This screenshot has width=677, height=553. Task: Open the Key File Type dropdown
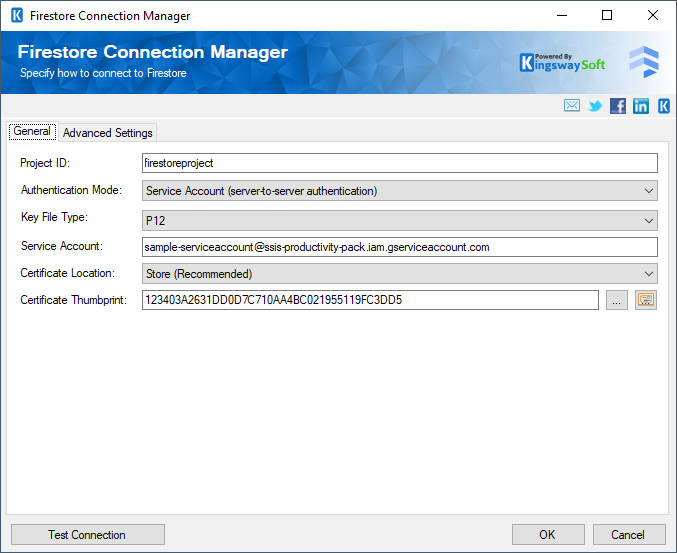400,221
